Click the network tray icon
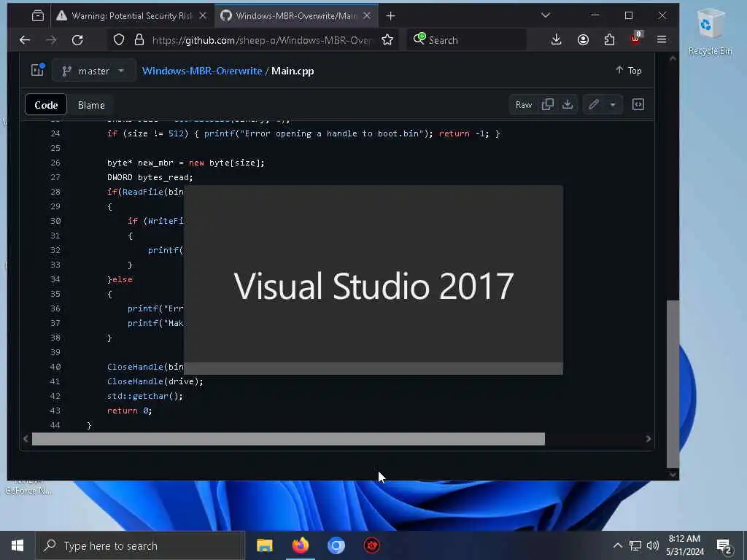 click(x=635, y=545)
